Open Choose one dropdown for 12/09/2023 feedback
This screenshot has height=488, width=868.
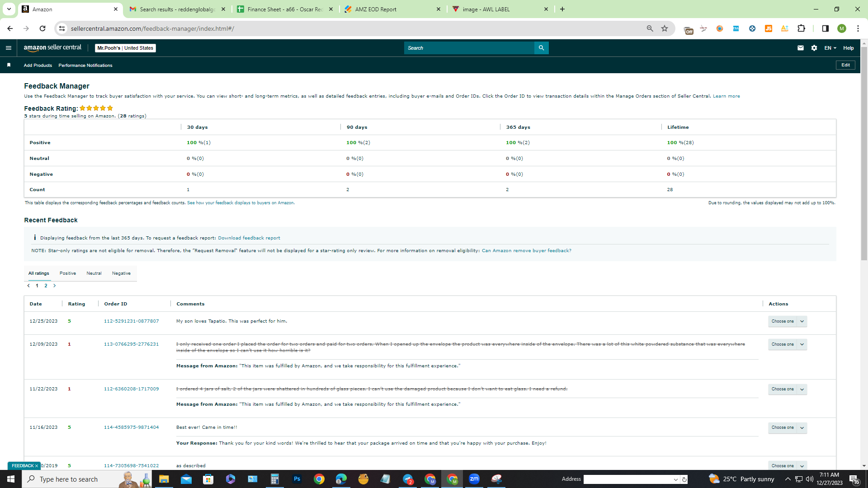[788, 344]
